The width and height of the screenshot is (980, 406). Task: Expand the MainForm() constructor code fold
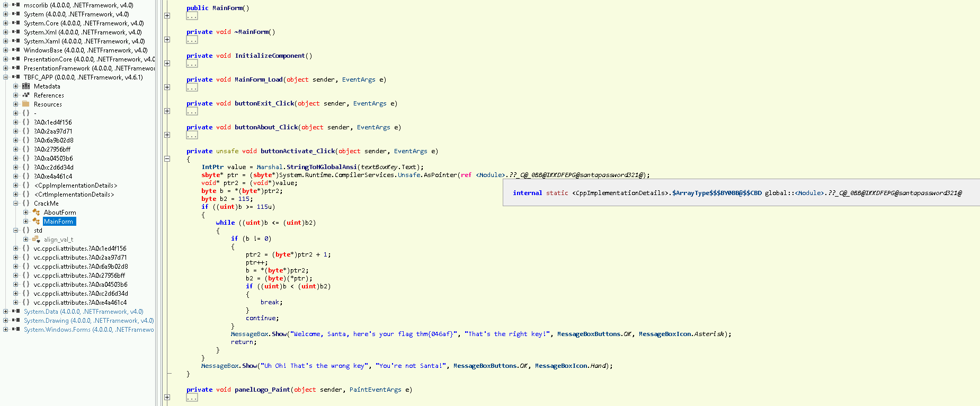click(167, 16)
